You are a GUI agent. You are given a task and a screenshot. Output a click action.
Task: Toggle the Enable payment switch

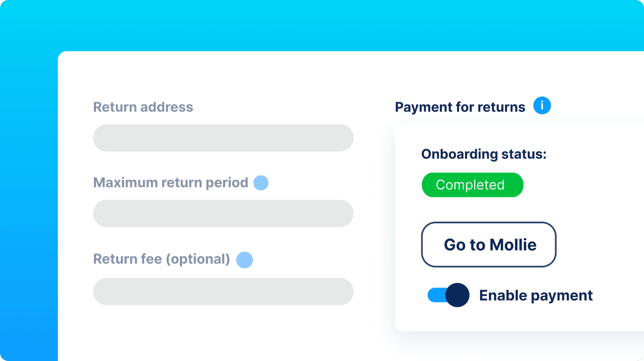pos(448,295)
